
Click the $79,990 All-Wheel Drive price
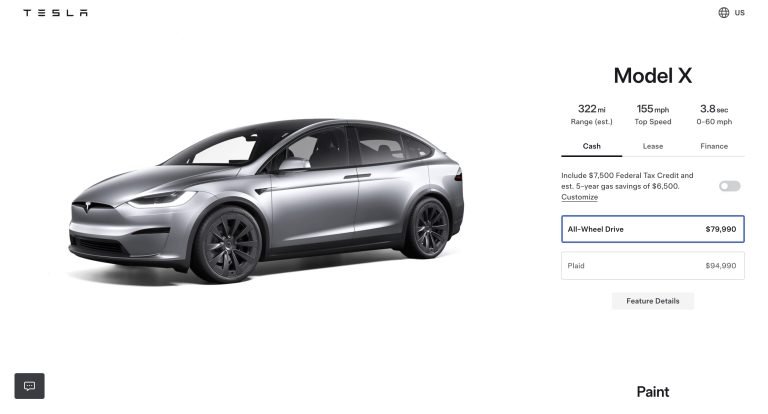click(x=720, y=229)
